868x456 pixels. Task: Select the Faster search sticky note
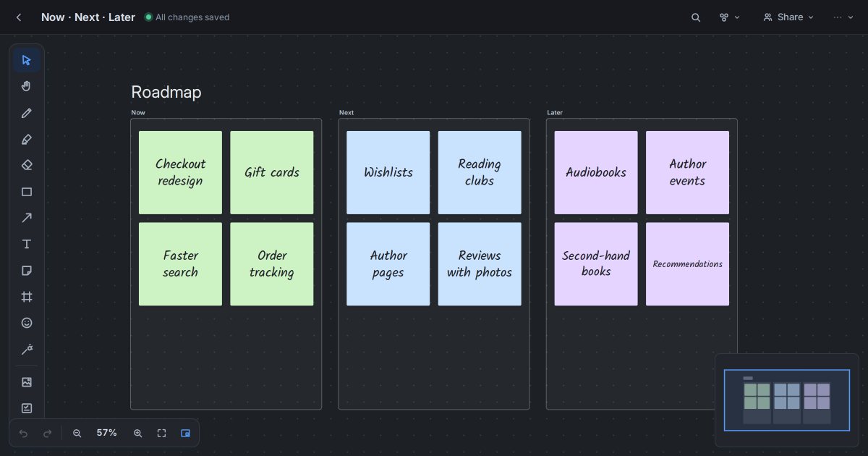coord(180,264)
